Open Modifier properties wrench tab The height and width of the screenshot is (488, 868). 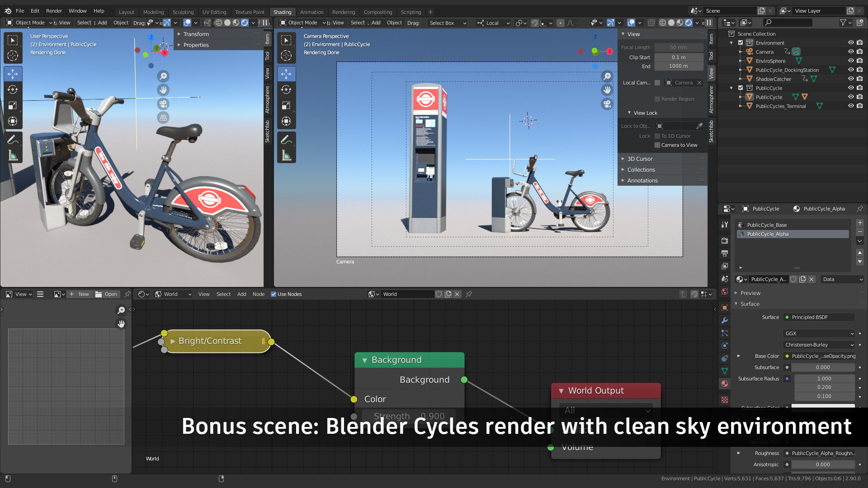725,320
